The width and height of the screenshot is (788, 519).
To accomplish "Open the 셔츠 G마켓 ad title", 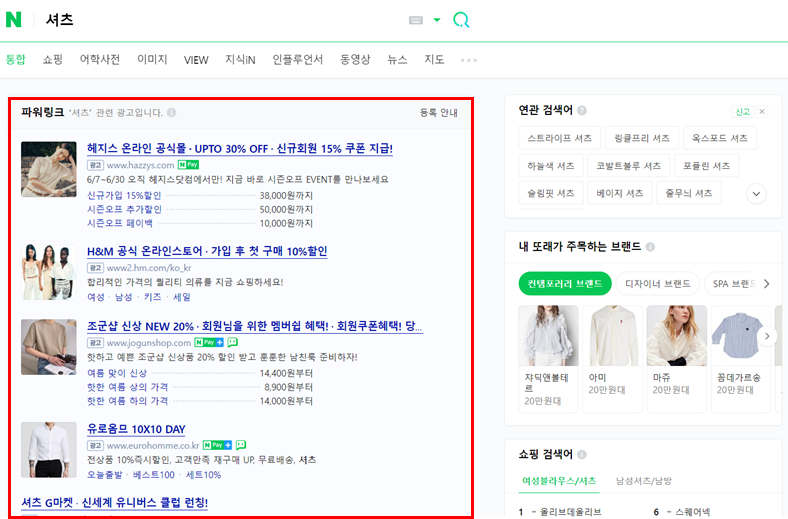I will point(115,502).
